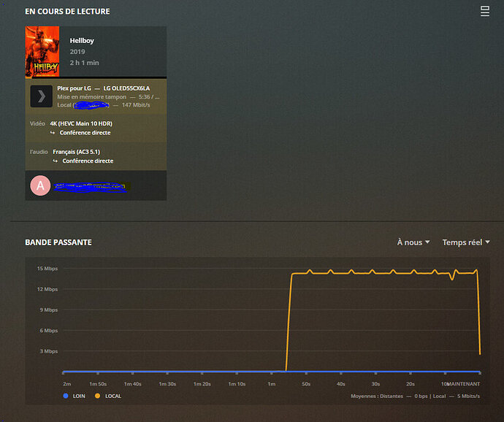504x422 pixels.
Task: Select '4K (HEVC Main 10 HDR)' video info
Action: pos(81,123)
